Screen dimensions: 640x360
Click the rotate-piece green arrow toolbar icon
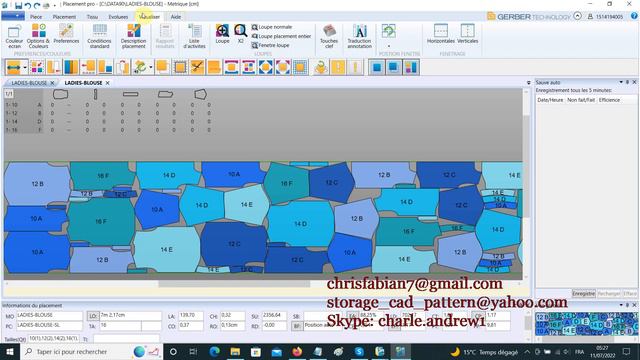pos(140,67)
